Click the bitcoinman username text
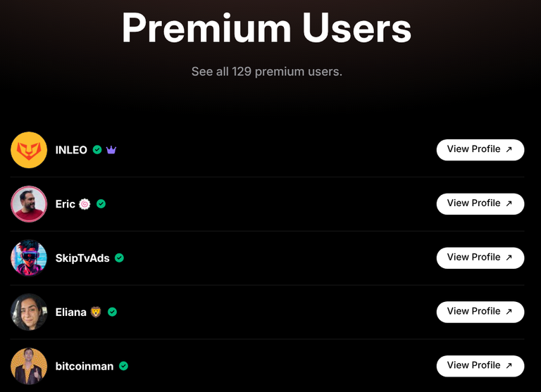 tap(85, 366)
